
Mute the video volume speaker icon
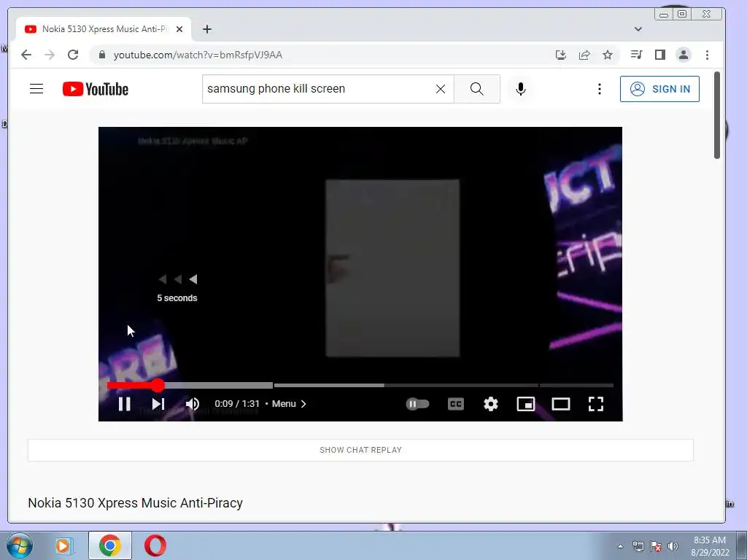coord(193,404)
